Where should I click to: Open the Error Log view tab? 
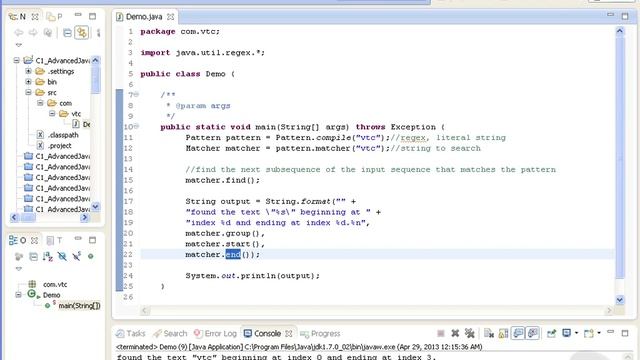(216, 333)
